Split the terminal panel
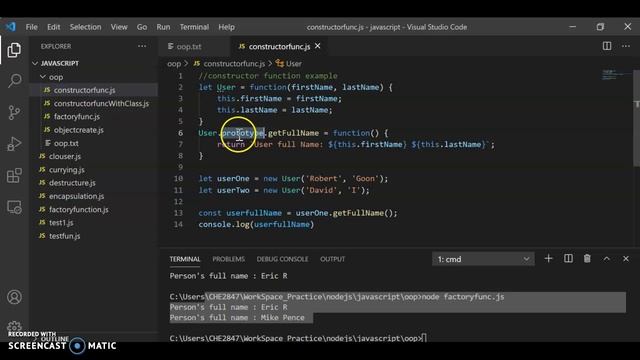 pyautogui.click(x=568, y=259)
